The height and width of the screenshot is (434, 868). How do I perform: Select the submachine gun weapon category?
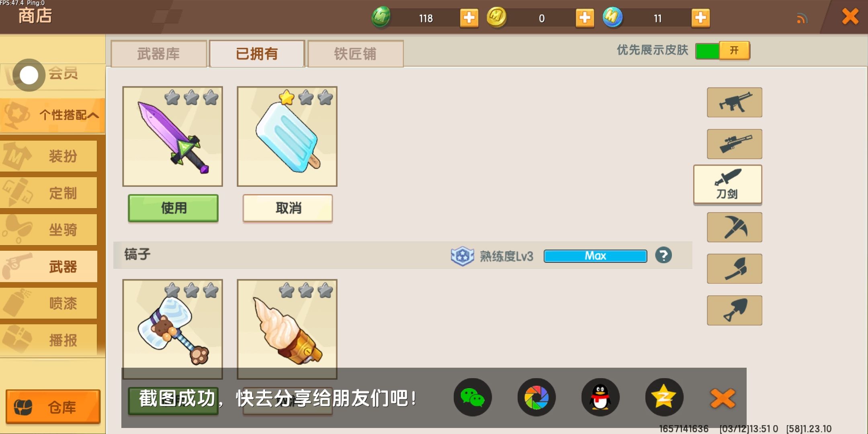pos(735,102)
